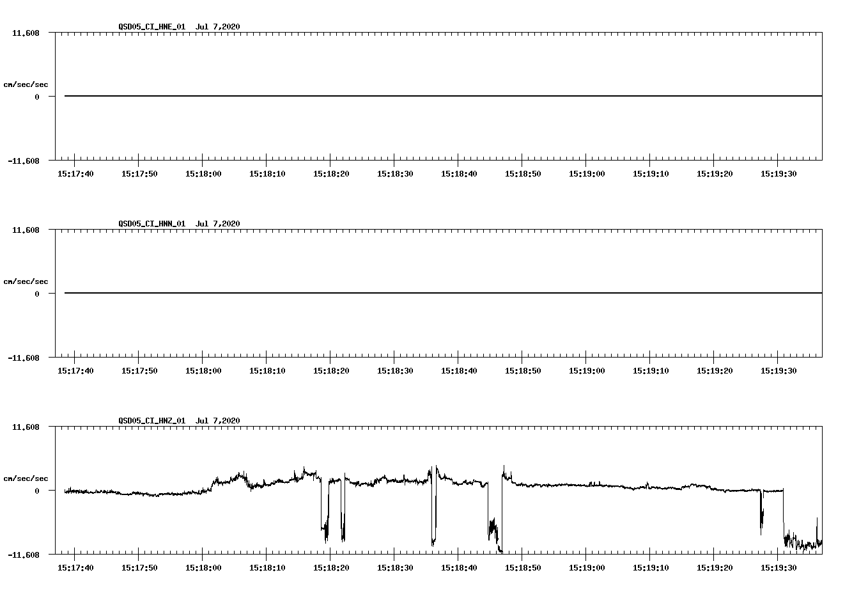Click 15:17:40 time label under HNZ chart
The height and width of the screenshot is (591, 868).
coord(75,568)
